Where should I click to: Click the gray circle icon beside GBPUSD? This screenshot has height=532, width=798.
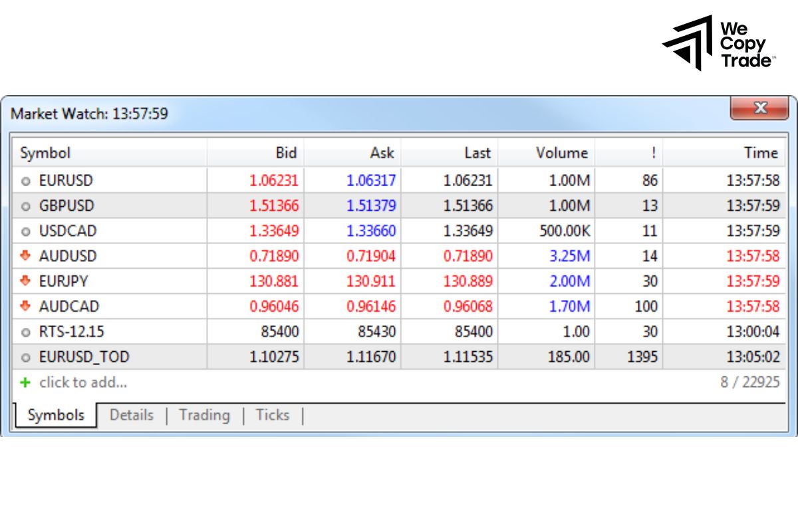pyautogui.click(x=24, y=205)
